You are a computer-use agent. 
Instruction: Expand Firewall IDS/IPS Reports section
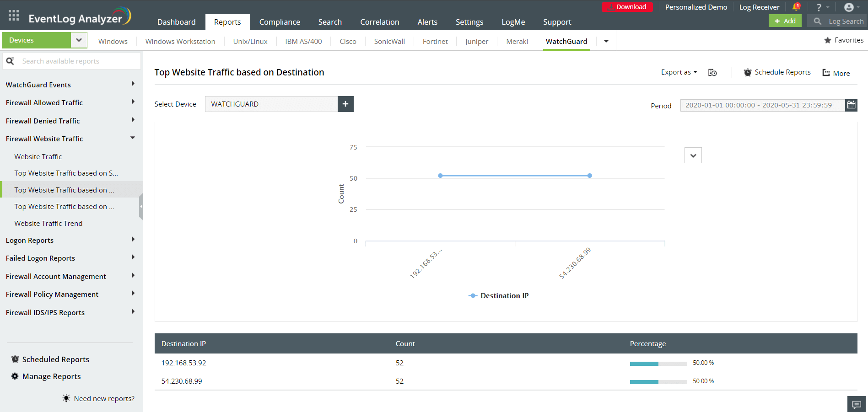pyautogui.click(x=133, y=311)
